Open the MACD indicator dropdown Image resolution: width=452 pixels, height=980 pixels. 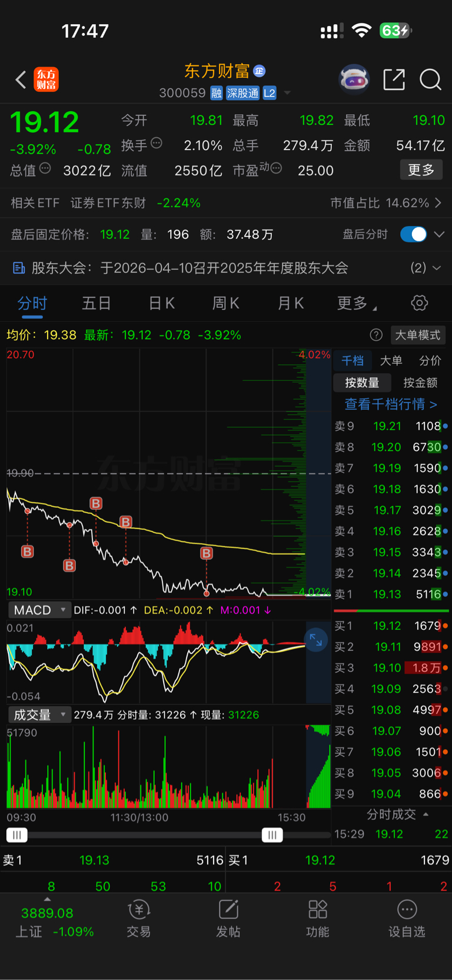click(x=39, y=610)
